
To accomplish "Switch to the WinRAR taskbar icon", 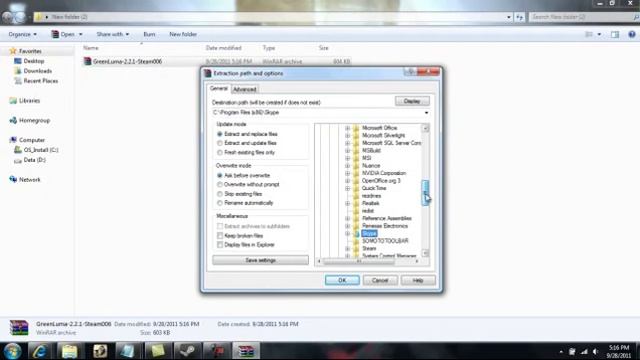I will (x=246, y=351).
